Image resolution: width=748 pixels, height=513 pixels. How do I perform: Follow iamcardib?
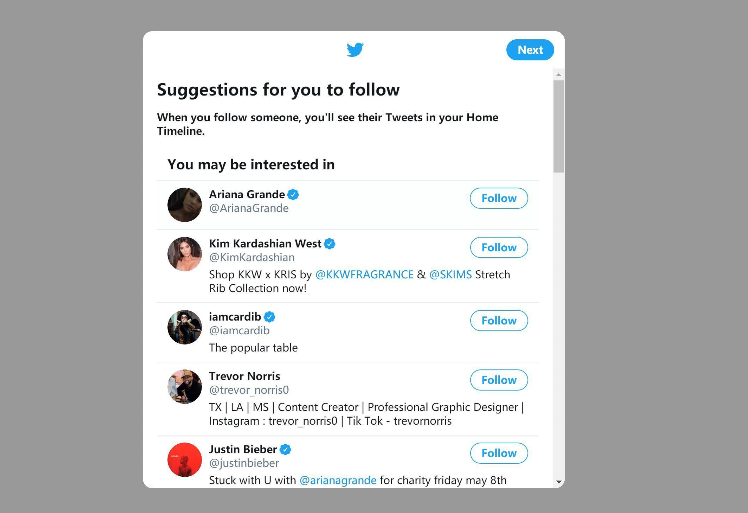pos(499,320)
